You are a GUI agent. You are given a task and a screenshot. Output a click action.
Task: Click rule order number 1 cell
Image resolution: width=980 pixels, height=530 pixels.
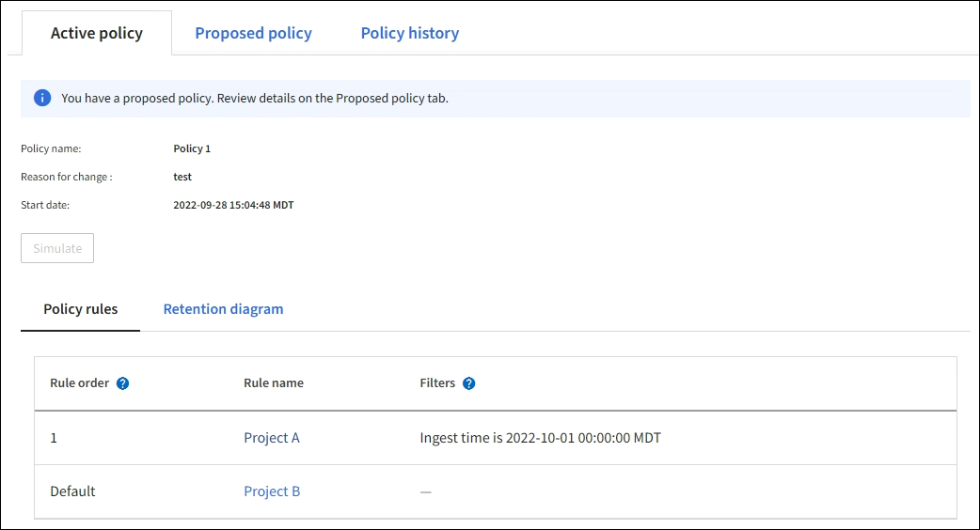[x=54, y=438]
